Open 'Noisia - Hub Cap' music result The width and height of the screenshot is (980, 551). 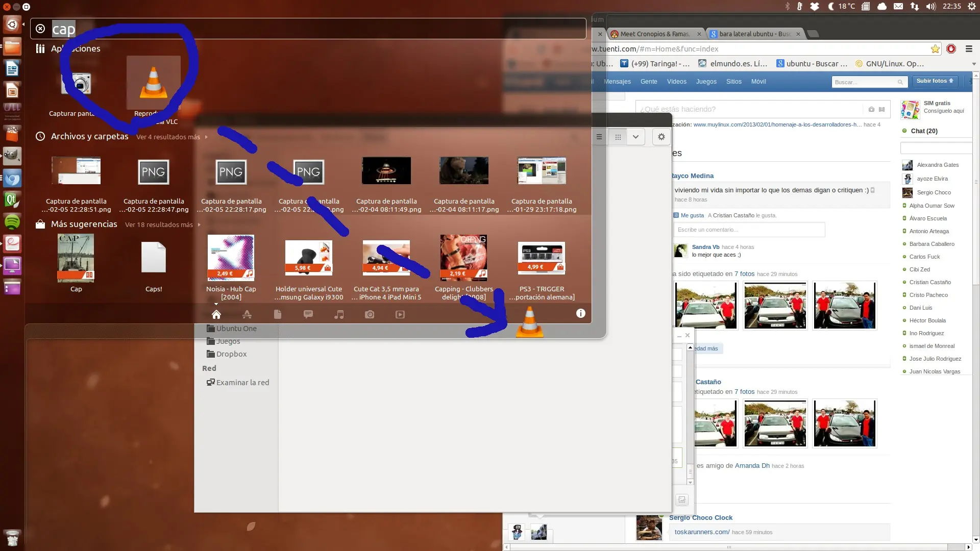tap(231, 267)
